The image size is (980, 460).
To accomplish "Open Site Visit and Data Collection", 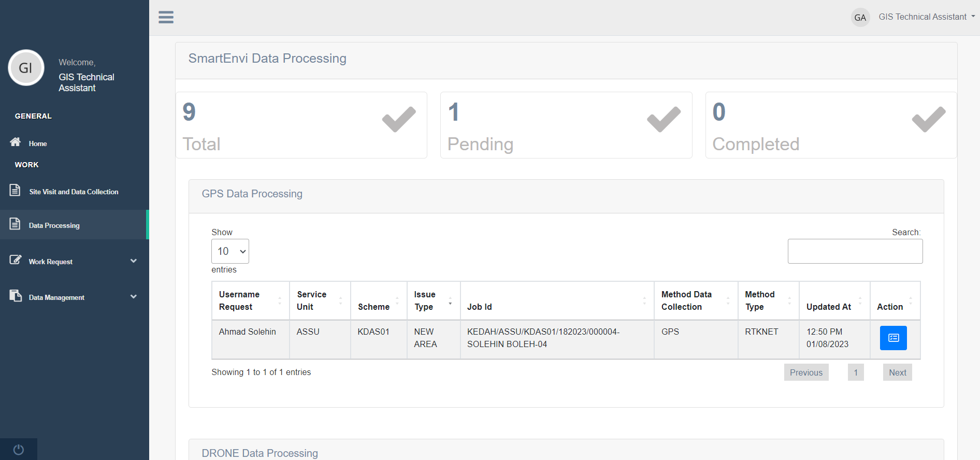I will tap(74, 192).
